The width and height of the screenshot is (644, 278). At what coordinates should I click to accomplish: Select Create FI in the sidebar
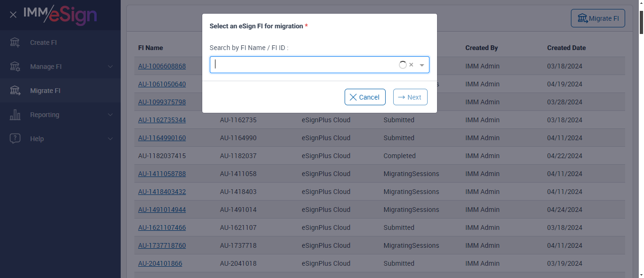43,42
